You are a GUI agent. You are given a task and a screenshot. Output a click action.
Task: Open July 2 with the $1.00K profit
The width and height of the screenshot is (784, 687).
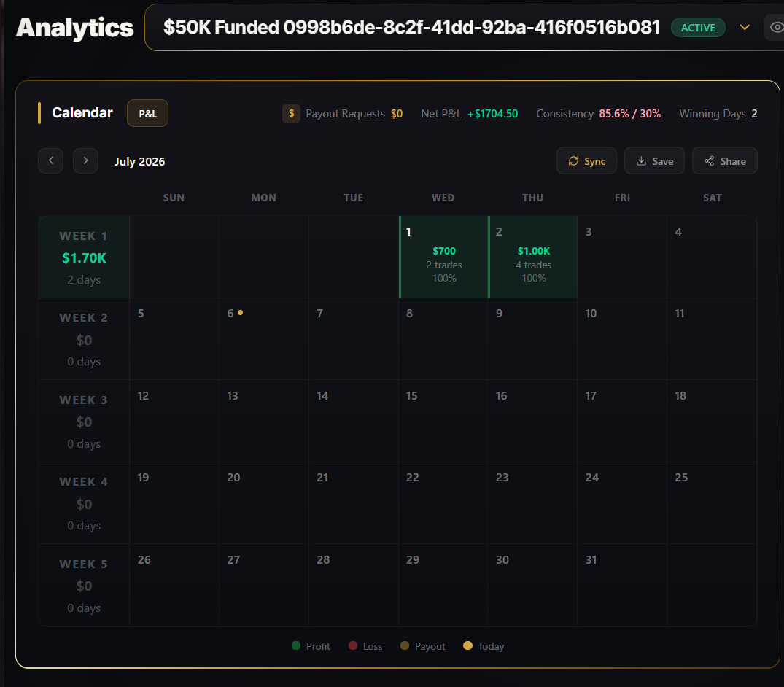533,257
